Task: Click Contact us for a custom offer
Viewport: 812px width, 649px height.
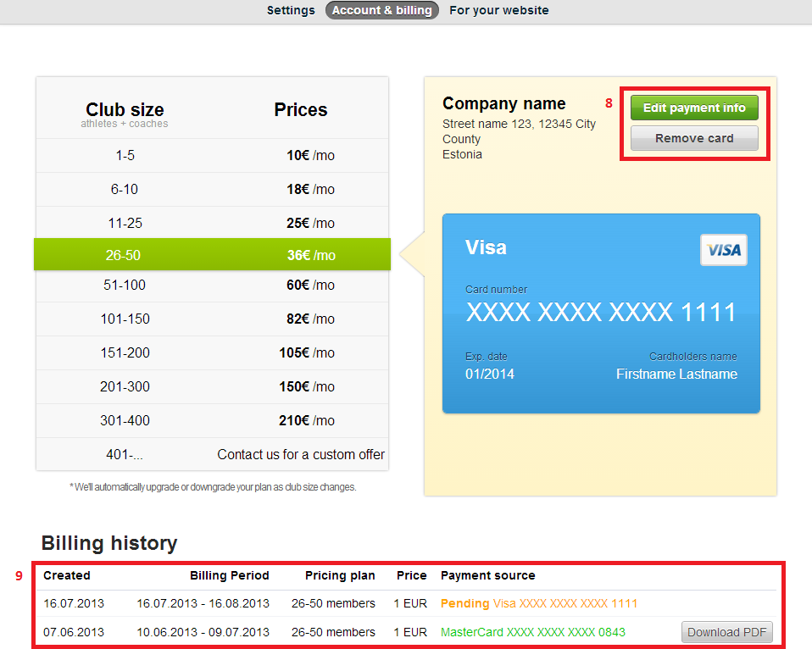Action: pos(301,455)
